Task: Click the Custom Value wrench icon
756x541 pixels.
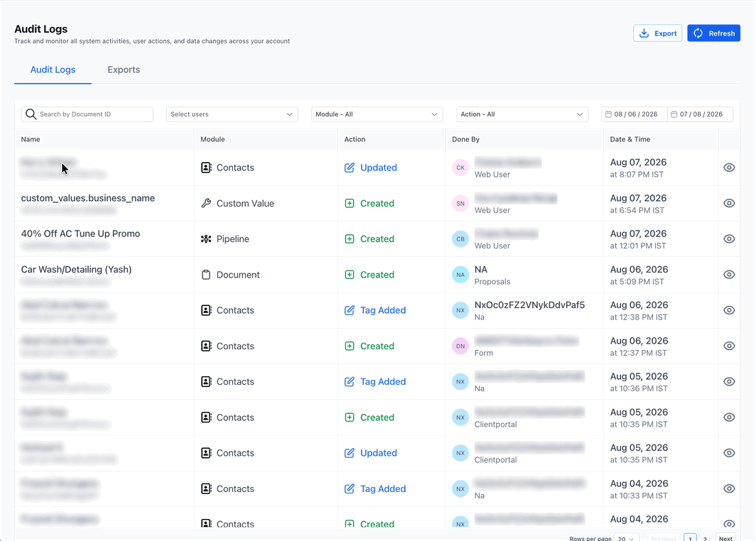Action: click(206, 203)
